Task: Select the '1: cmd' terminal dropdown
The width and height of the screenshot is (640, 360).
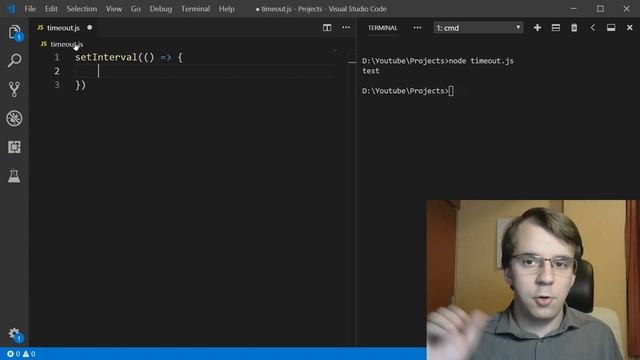Action: click(x=478, y=28)
